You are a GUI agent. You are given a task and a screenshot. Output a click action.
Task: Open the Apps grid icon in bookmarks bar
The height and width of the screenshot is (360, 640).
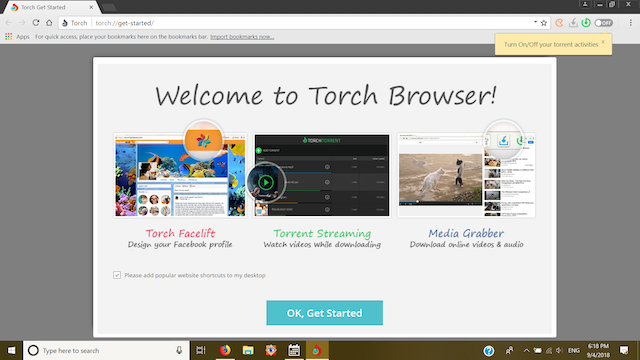pyautogui.click(x=9, y=37)
